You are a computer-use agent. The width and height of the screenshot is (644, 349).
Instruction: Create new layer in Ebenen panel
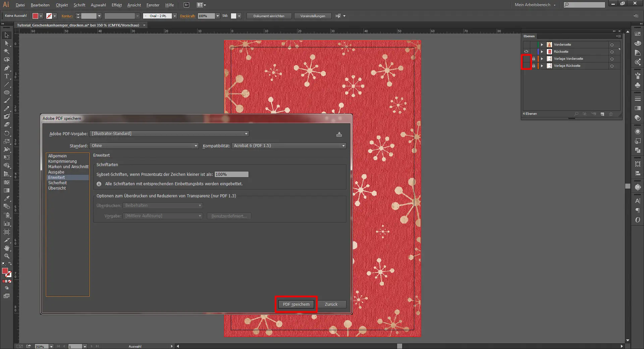click(602, 114)
